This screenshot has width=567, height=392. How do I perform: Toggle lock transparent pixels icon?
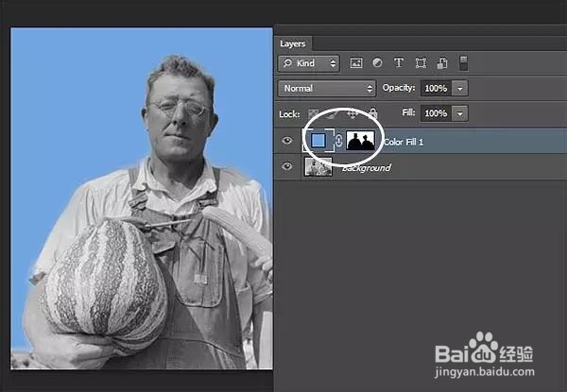pyautogui.click(x=313, y=113)
